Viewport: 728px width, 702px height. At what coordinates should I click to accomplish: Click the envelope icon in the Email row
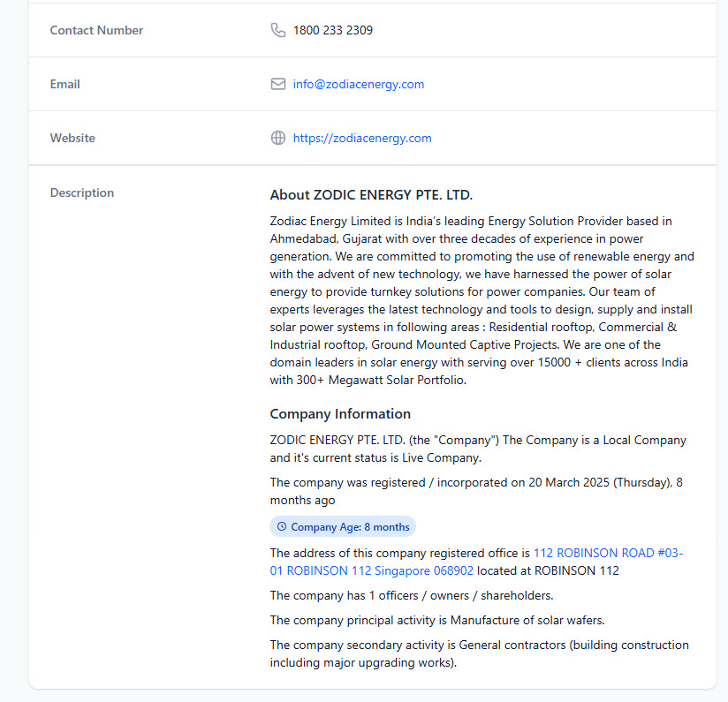277,84
